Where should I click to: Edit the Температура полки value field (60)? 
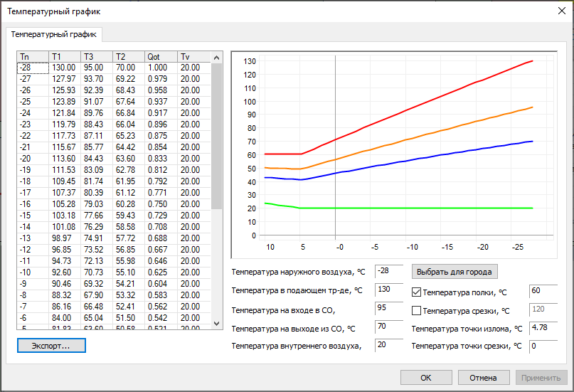(x=543, y=291)
